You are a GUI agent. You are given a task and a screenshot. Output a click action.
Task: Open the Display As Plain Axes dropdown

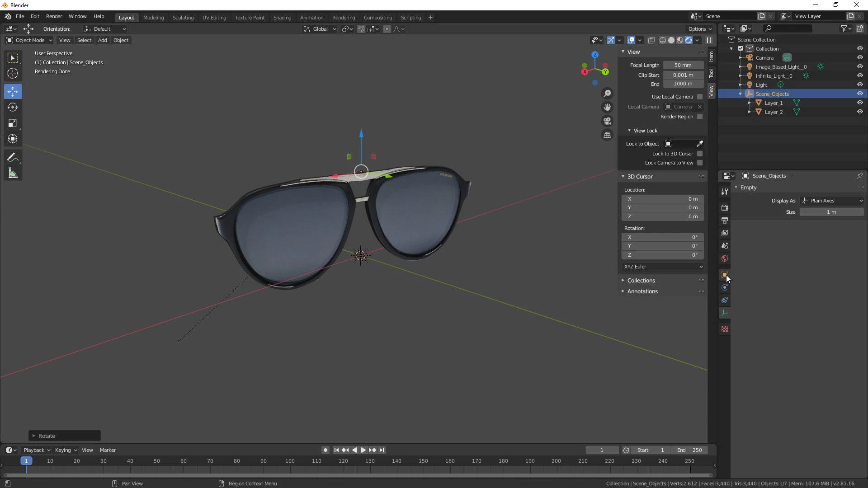point(832,201)
